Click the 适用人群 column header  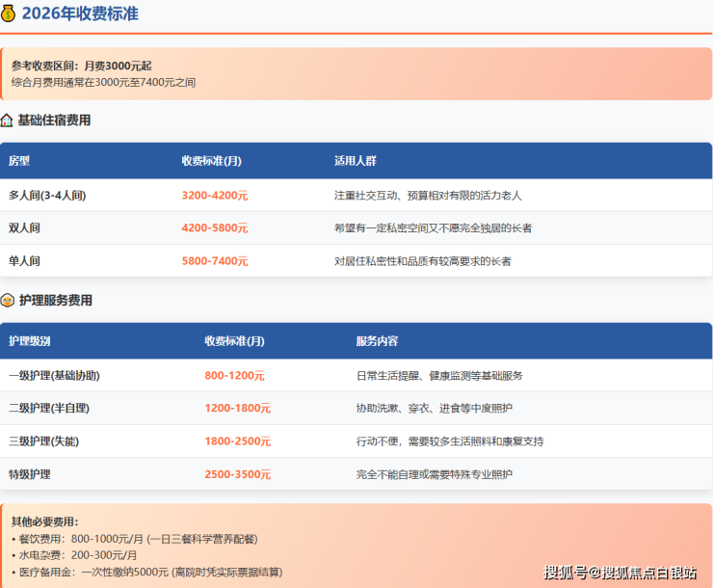356,161
